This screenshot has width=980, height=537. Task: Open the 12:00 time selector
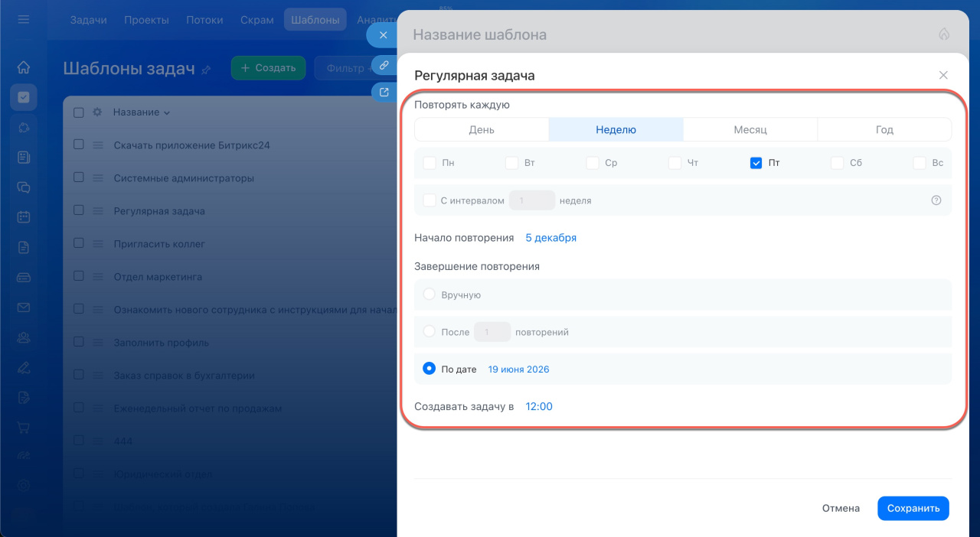pos(539,407)
